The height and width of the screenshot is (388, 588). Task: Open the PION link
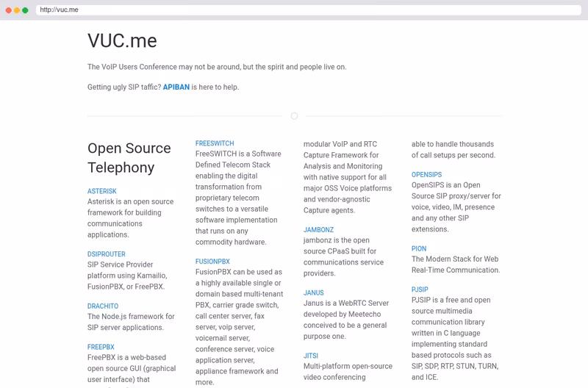click(419, 249)
